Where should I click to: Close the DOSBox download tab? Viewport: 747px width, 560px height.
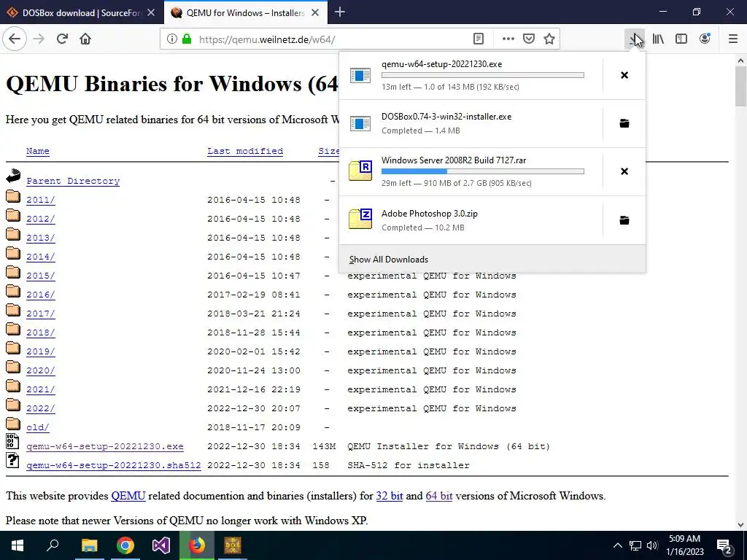pyautogui.click(x=151, y=13)
